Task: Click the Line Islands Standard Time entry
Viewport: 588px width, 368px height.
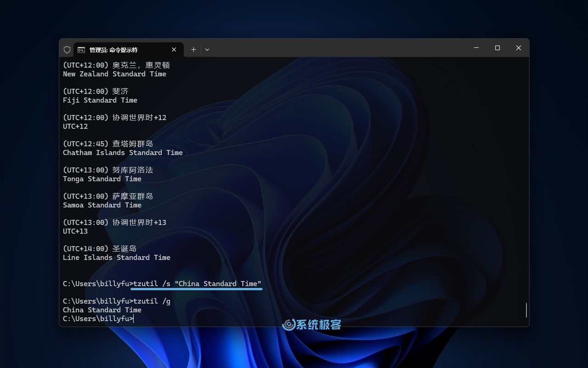Action: click(117, 258)
